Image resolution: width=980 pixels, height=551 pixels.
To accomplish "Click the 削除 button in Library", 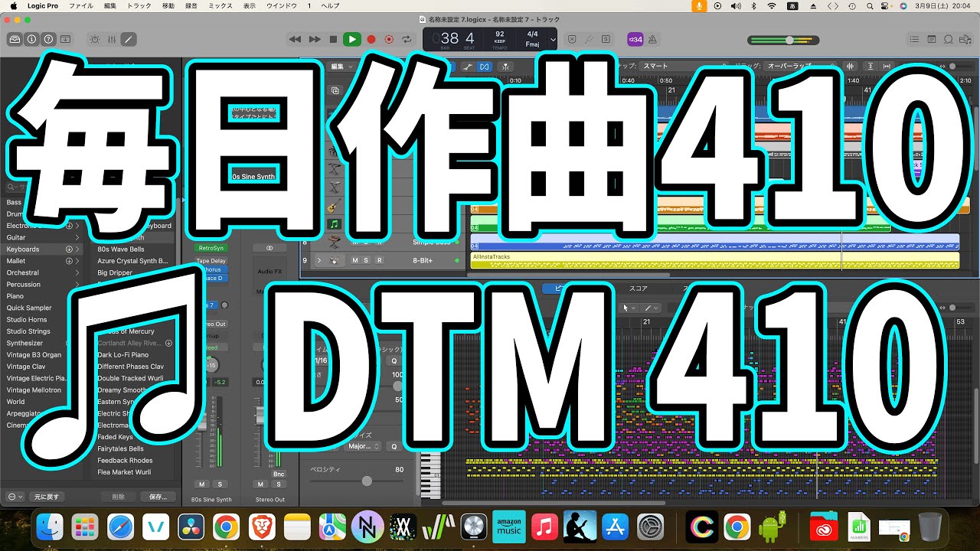I will 118,497.
